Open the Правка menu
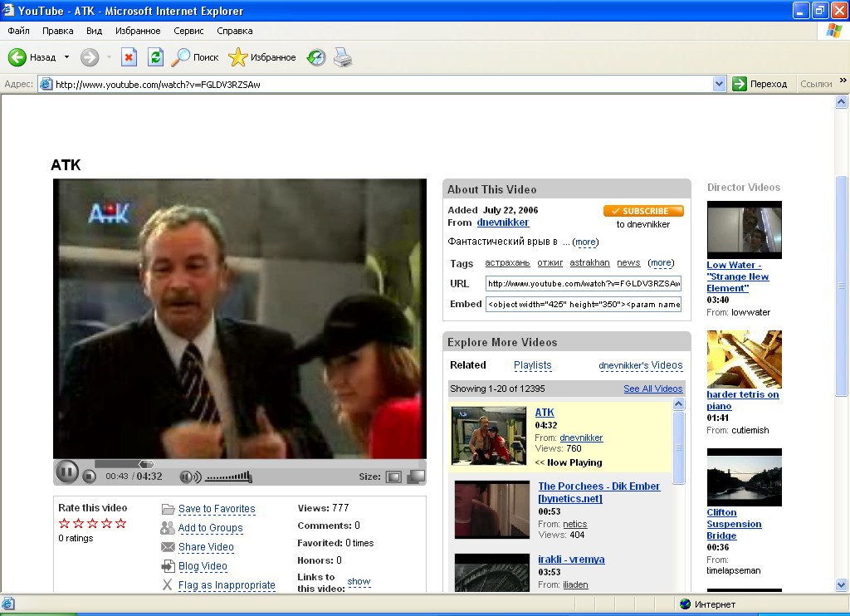 click(57, 31)
